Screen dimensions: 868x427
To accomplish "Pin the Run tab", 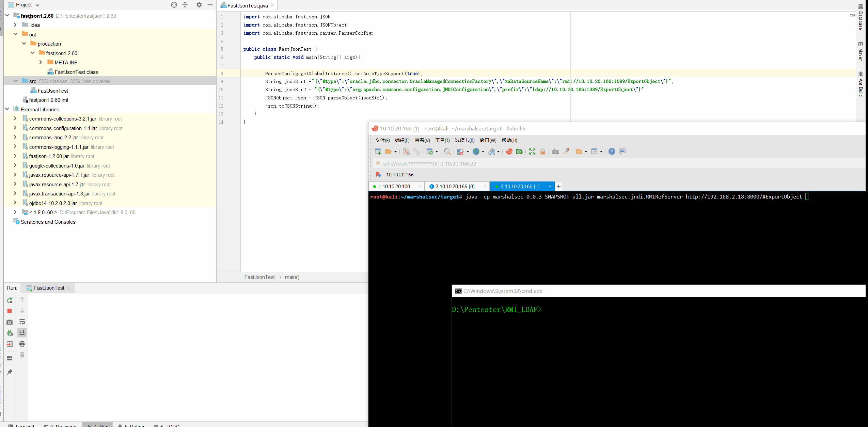I will pos(10,372).
